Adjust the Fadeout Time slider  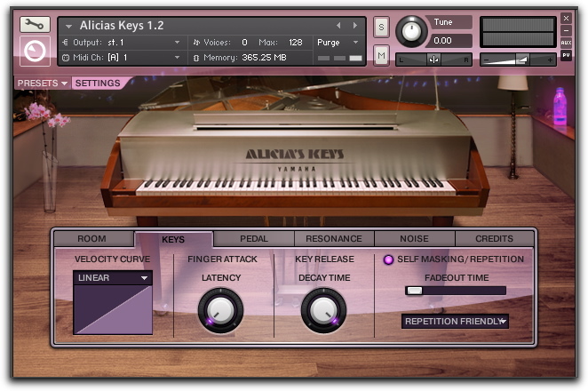456,291
